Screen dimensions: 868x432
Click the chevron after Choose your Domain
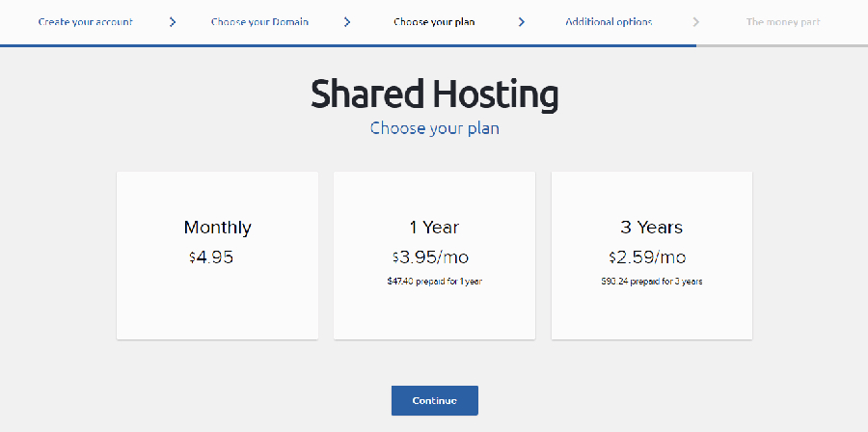click(347, 21)
